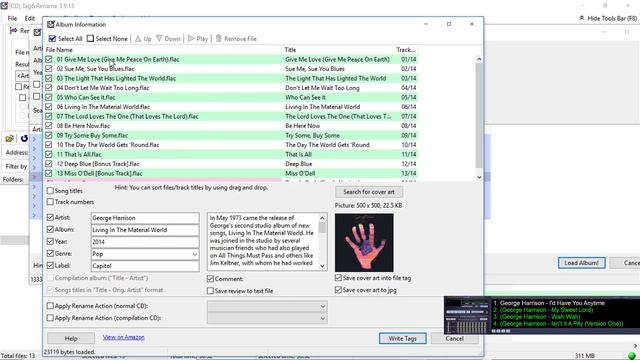The image size is (640, 360).
Task: Uncheck the file 08 Be Here Now
Action: [x=49, y=126]
